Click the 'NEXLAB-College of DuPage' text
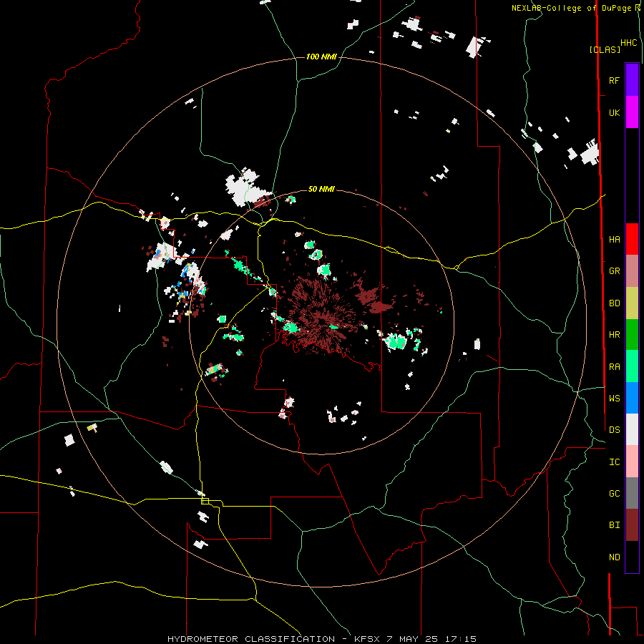The image size is (644, 644). tap(571, 8)
